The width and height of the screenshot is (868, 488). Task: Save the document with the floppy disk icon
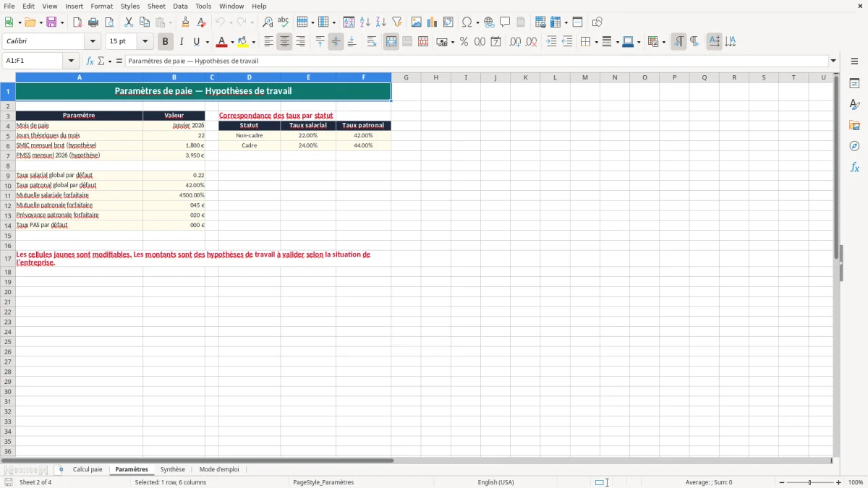[x=51, y=22]
